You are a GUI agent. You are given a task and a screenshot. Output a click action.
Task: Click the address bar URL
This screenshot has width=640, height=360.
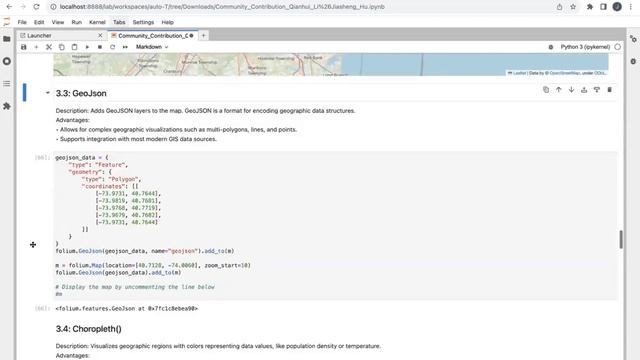(222, 7)
